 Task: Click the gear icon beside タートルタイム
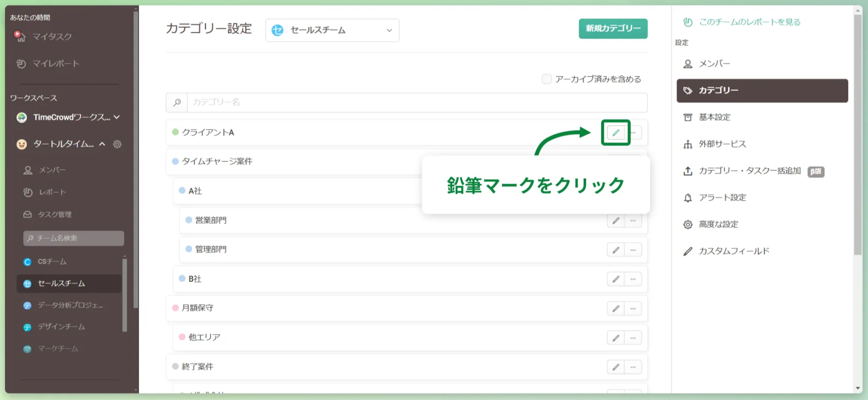[x=117, y=144]
